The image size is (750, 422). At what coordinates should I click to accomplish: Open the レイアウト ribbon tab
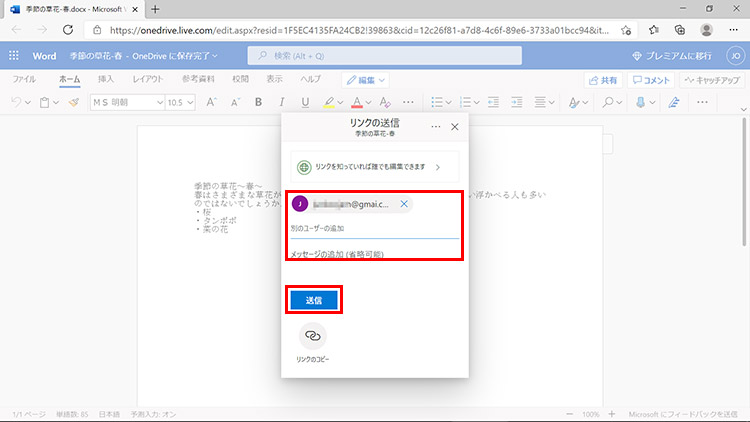click(x=148, y=78)
